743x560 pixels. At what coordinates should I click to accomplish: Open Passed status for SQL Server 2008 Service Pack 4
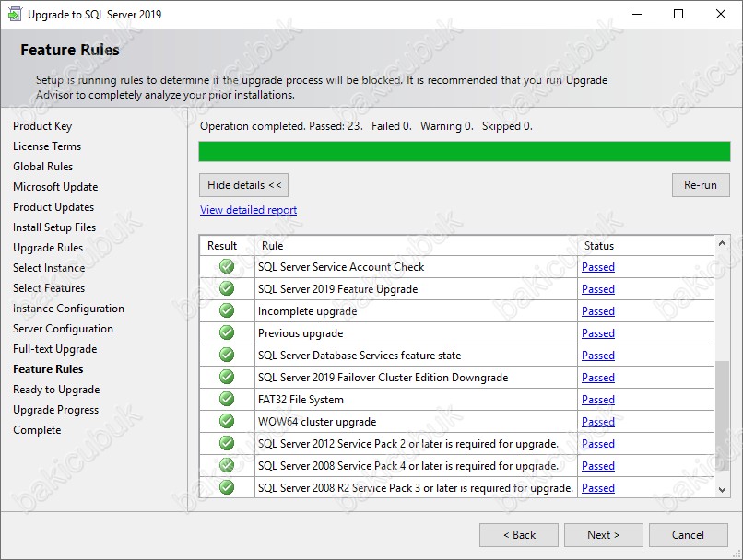(x=598, y=466)
